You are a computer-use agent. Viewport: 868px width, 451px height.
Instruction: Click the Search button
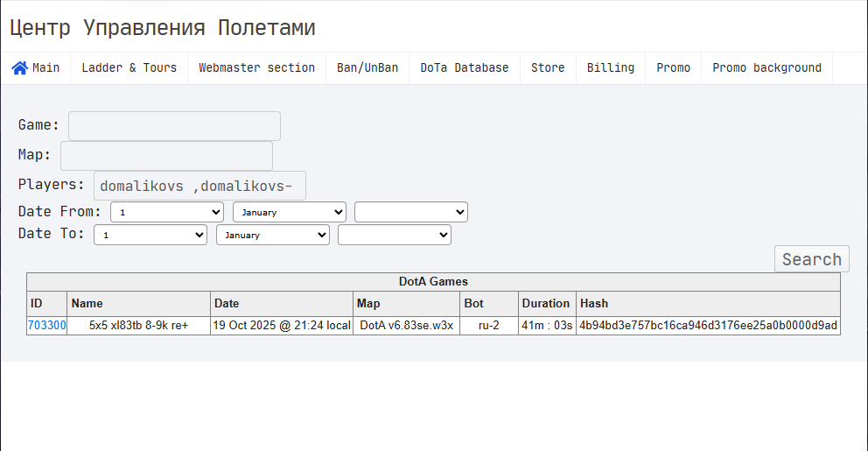[x=811, y=258]
